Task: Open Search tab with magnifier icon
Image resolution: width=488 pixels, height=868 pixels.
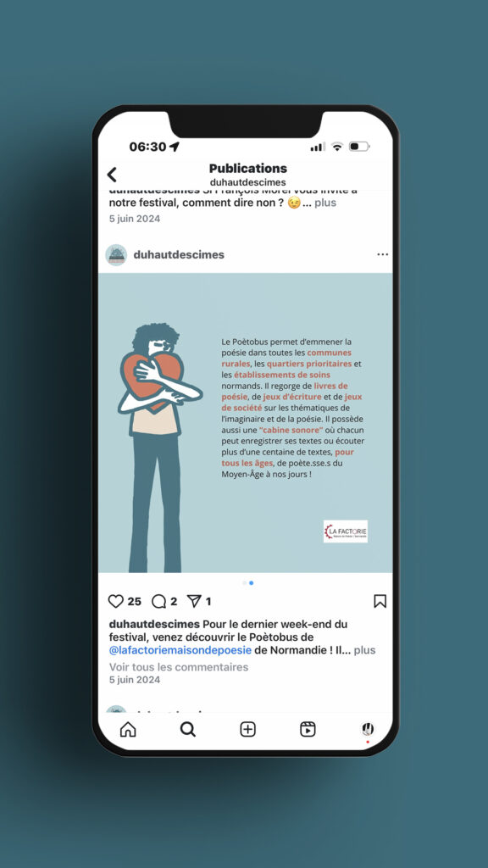Action: 188,730
